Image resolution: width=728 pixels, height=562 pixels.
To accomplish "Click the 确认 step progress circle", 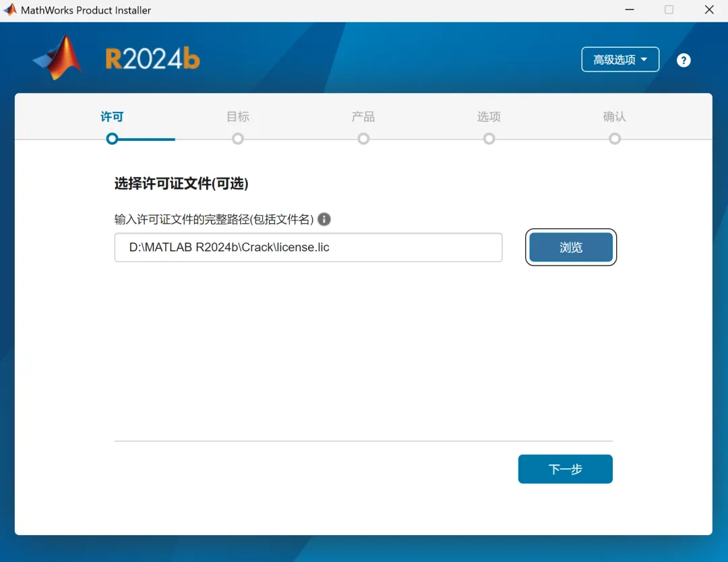I will [x=615, y=139].
